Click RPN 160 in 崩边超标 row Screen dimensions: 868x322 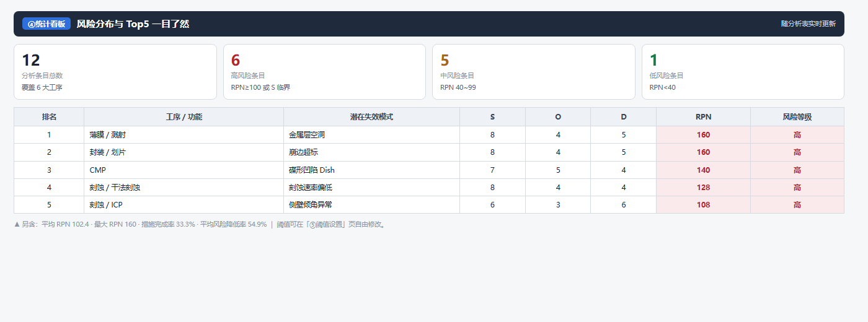tap(704, 152)
